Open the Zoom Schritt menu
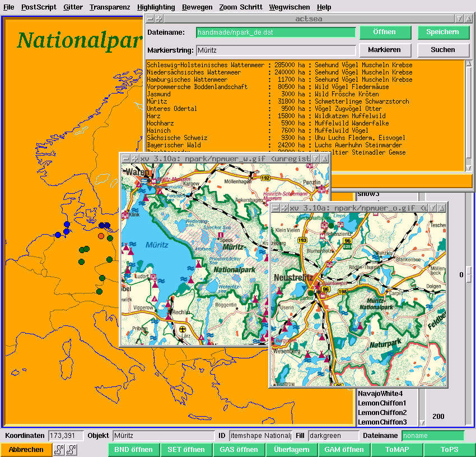Viewport: 476px width, 457px height. click(241, 7)
